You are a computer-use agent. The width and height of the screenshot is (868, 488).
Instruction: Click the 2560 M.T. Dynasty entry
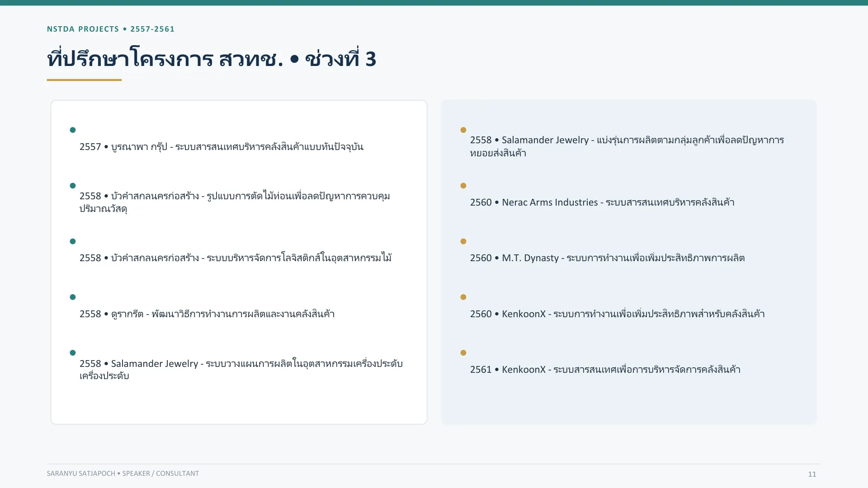click(x=608, y=258)
